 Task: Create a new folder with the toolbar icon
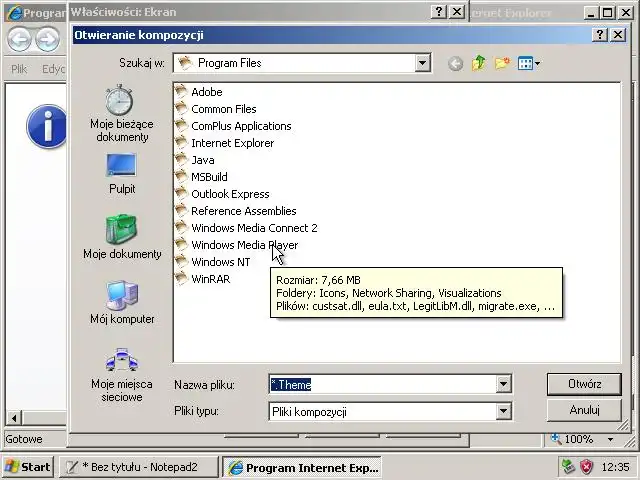click(502, 63)
